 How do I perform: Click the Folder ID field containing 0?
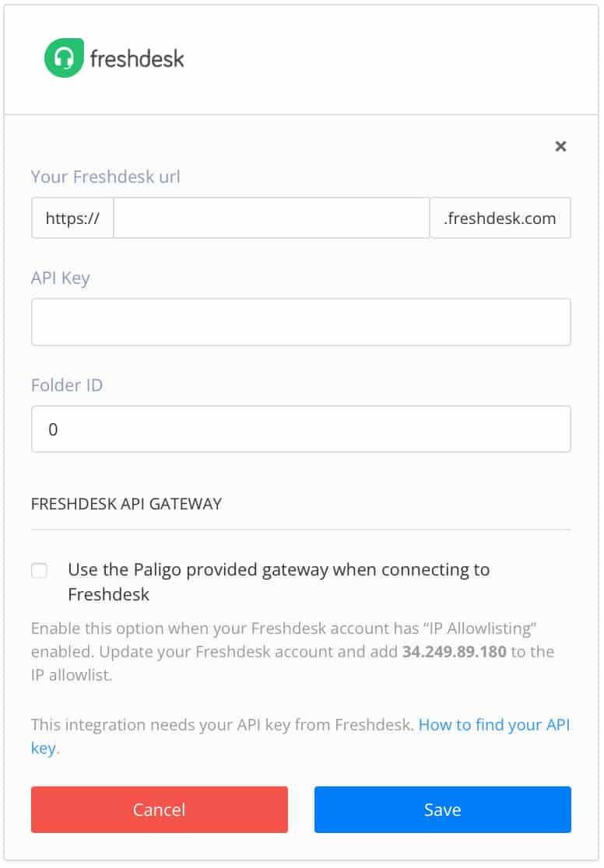click(x=300, y=429)
